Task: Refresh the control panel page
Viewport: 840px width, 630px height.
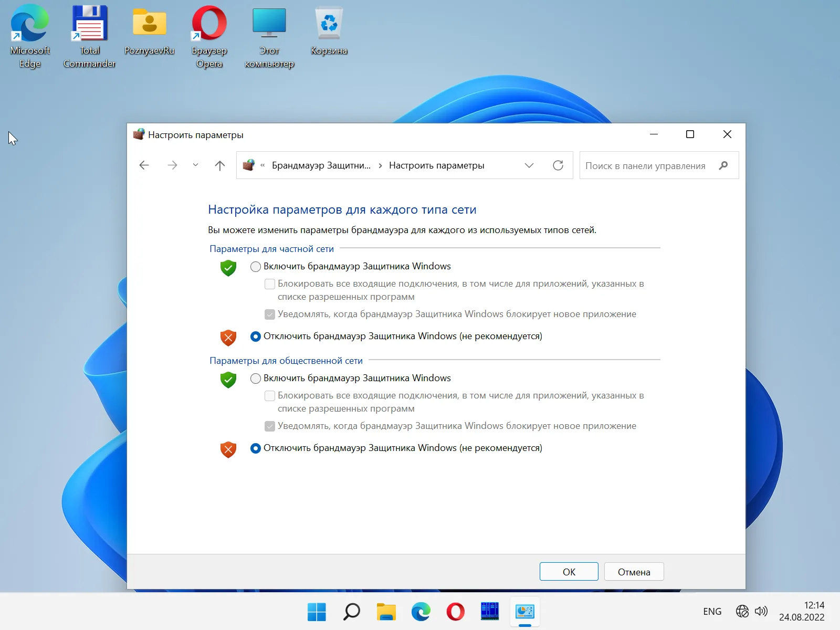Action: click(558, 165)
